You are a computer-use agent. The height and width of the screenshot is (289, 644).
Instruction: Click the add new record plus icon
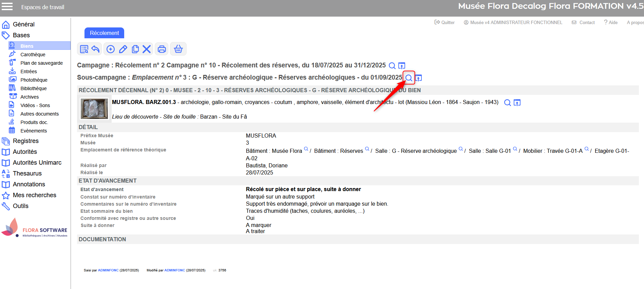coord(111,49)
